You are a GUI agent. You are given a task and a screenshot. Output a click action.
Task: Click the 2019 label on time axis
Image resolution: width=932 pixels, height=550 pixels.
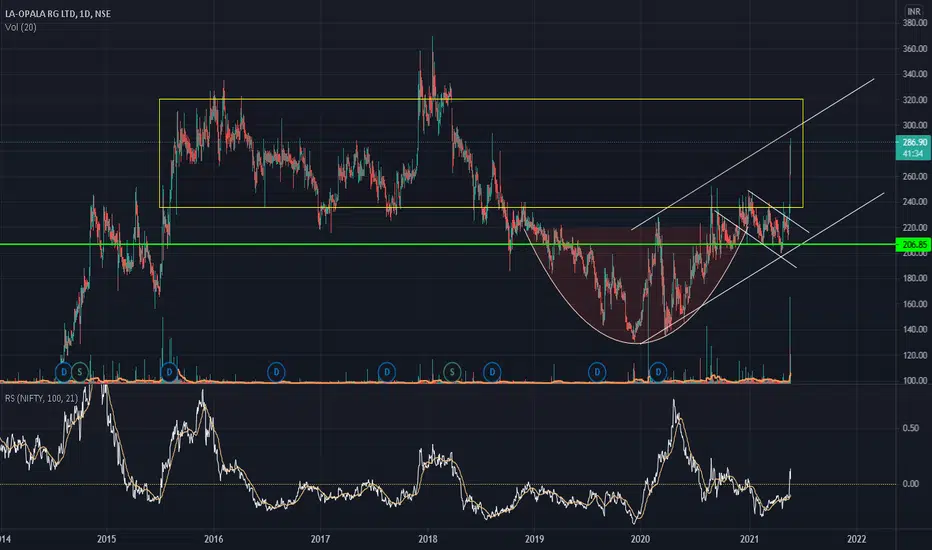tap(534, 539)
